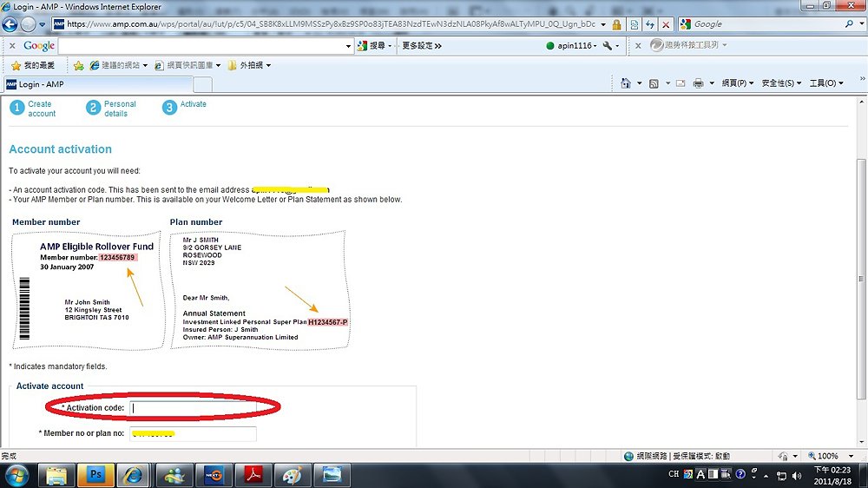
Task: Open the 外拍網 favorites folder
Action: click(249, 65)
